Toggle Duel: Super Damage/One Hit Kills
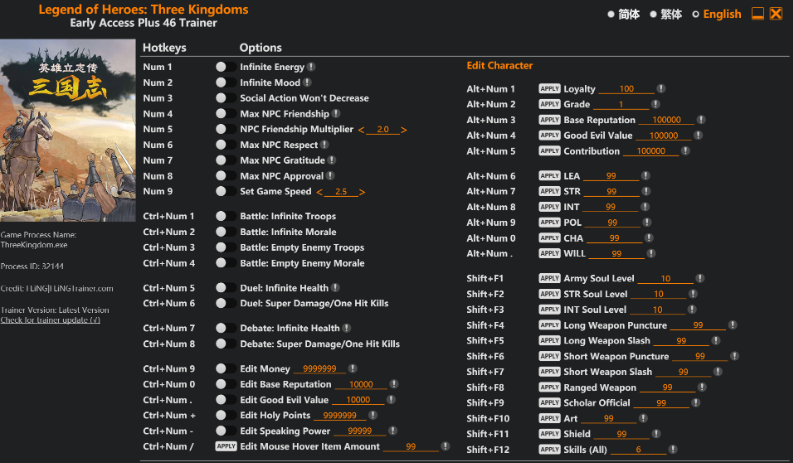793x463 pixels. coord(226,303)
